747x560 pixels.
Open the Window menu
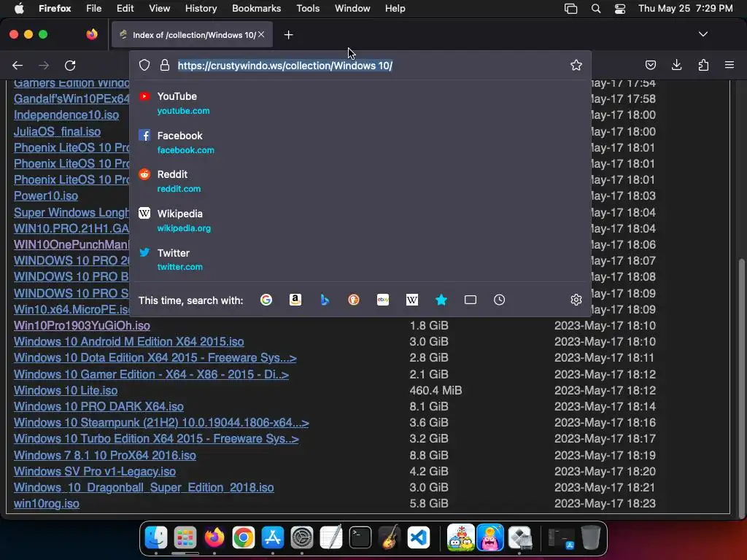(x=352, y=8)
